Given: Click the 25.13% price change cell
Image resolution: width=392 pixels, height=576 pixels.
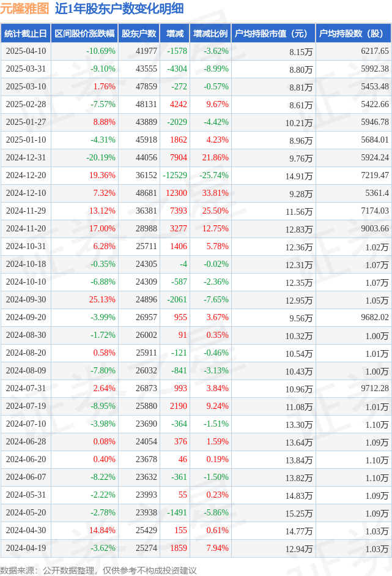Looking at the screenshot, I should [x=102, y=299].
